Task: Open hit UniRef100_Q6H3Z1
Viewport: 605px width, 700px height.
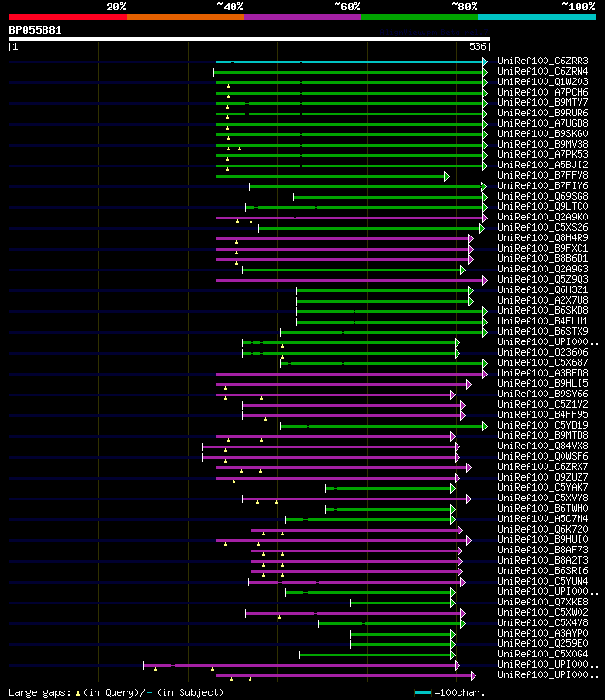Action: point(543,289)
